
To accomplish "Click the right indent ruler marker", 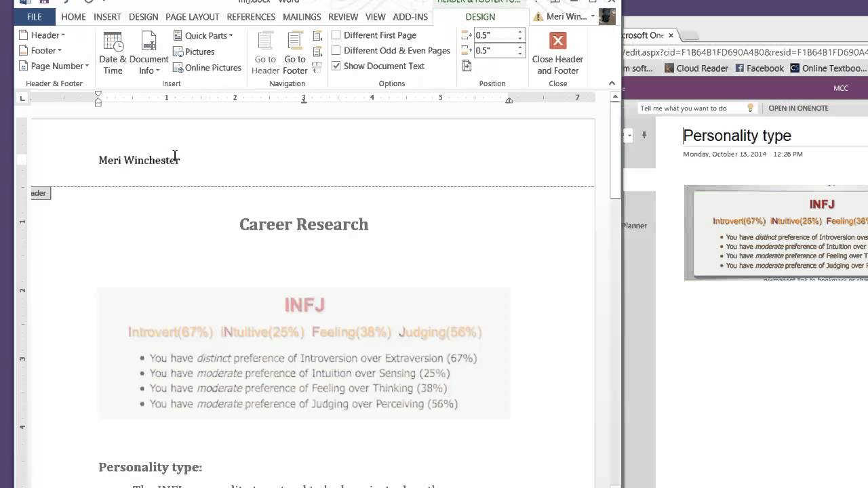I will pyautogui.click(x=509, y=100).
